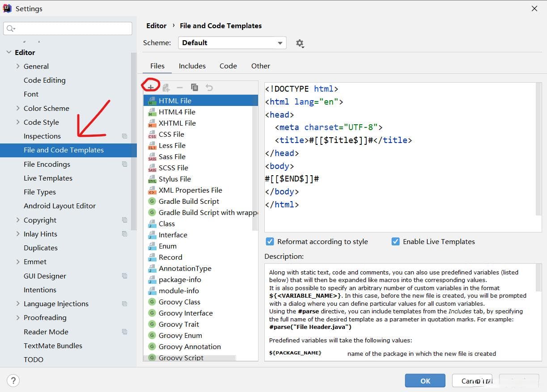Select the module-info template
The image size is (547, 392).
click(x=179, y=291)
